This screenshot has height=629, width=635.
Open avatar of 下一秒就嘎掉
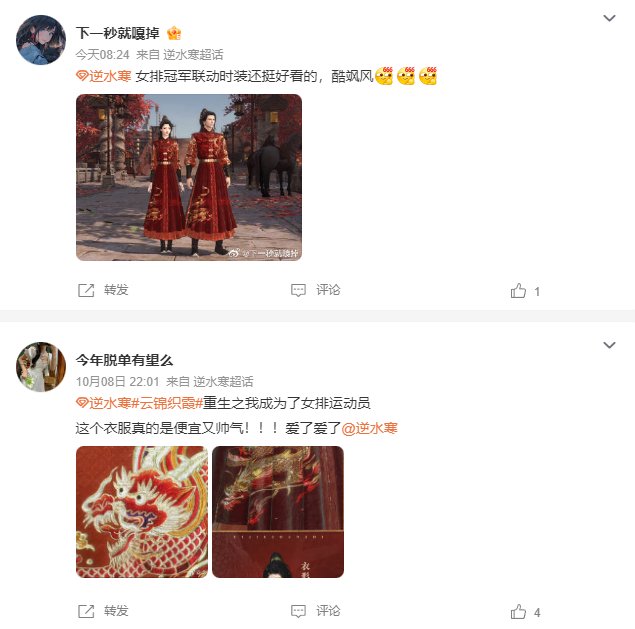pyautogui.click(x=41, y=40)
